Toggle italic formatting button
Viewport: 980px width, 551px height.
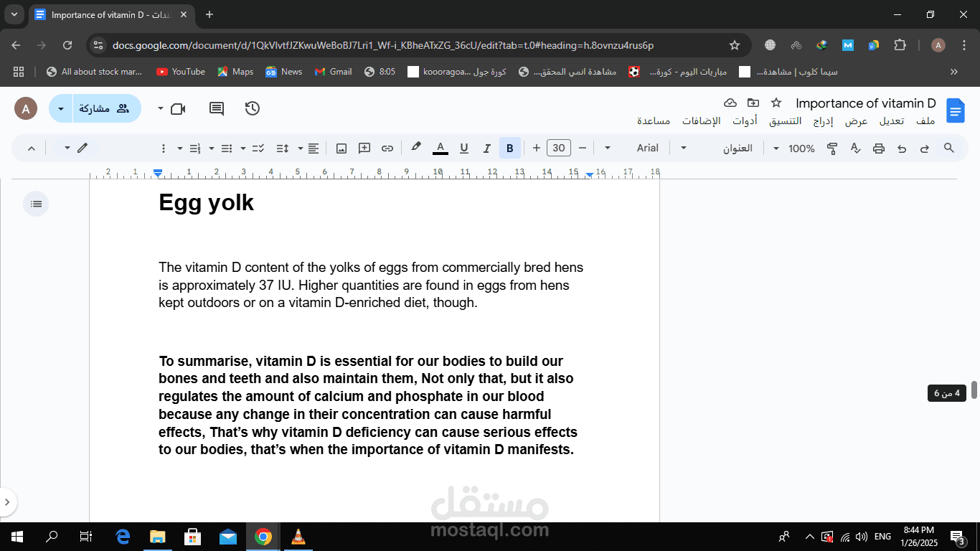tap(486, 149)
